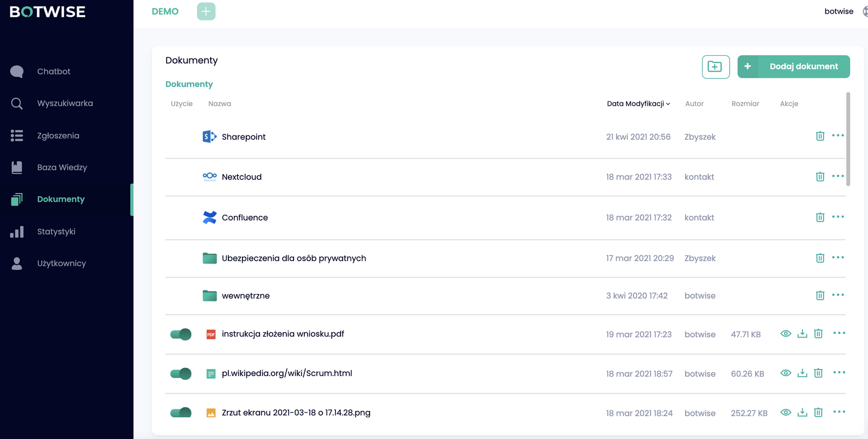Open the Sharepoint integration icon

(x=209, y=137)
